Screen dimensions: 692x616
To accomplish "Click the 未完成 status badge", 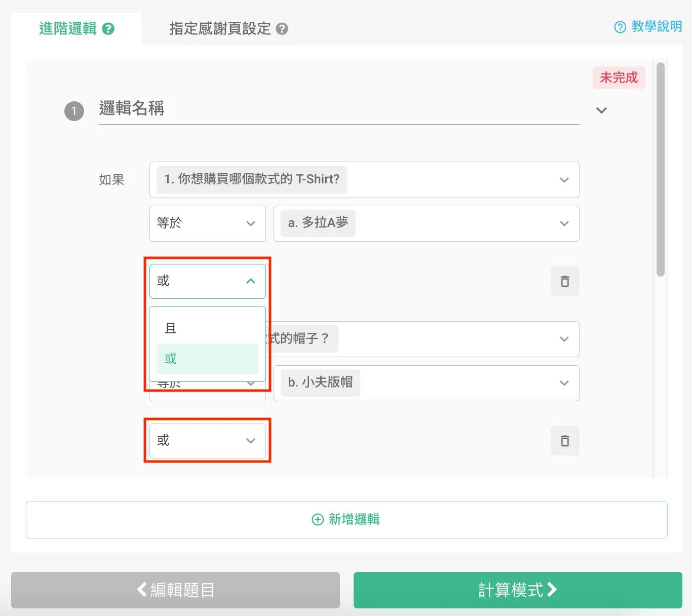I will pyautogui.click(x=619, y=78).
